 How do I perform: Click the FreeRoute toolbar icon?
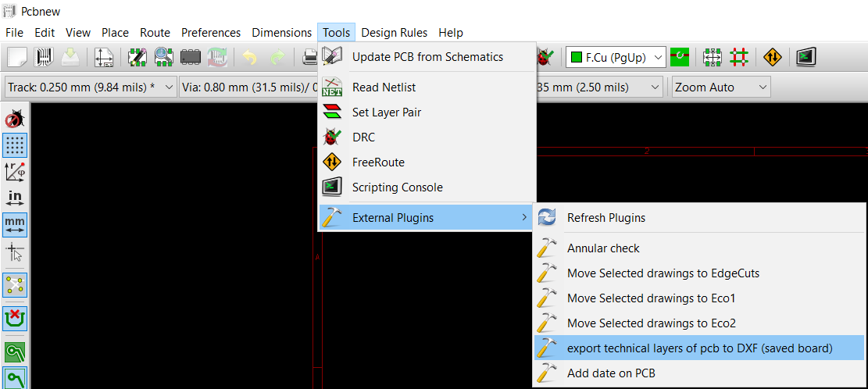pos(772,57)
